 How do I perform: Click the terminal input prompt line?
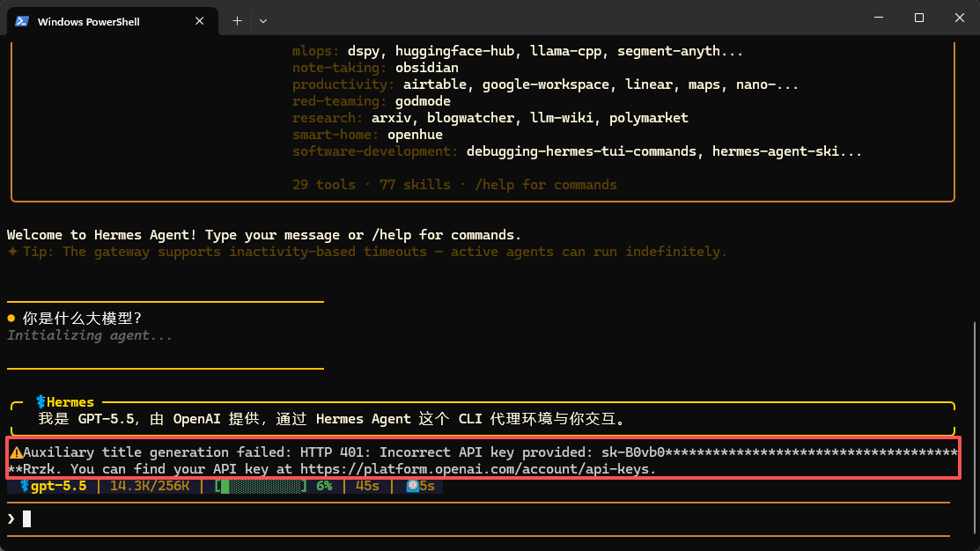[478, 519]
